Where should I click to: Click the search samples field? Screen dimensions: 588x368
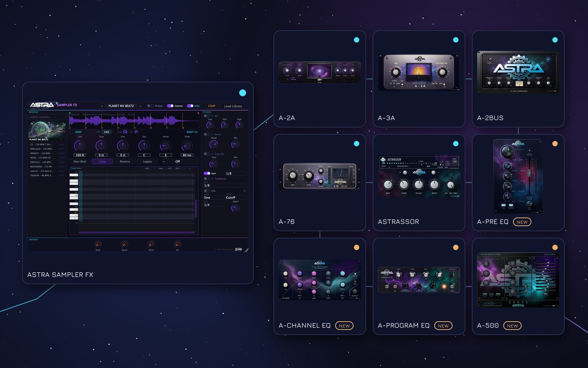point(47,117)
